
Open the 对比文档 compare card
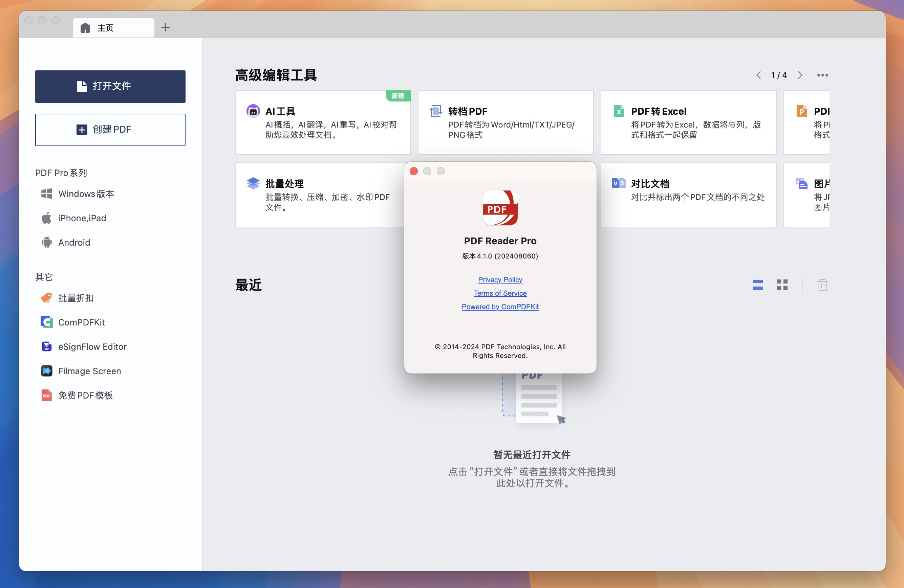(688, 195)
